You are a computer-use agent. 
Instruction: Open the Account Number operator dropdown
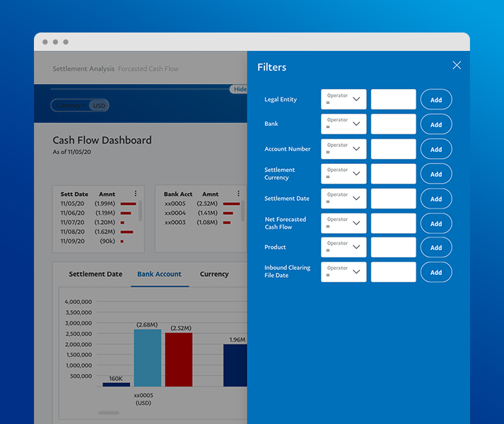pyautogui.click(x=344, y=149)
